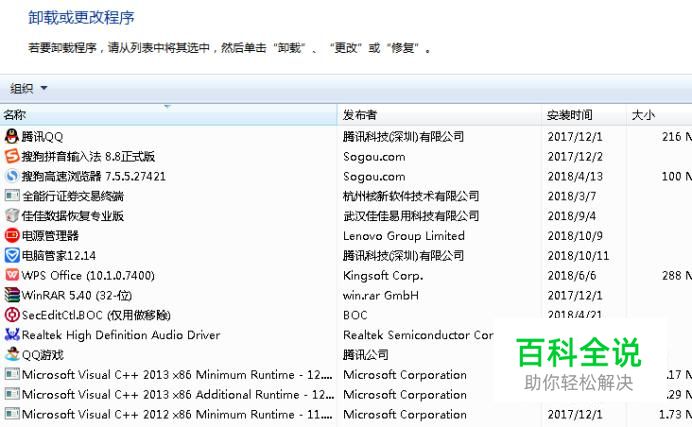Screen dimensions: 692x427
Task: Select the QQ游戏 entry name
Action: (43, 355)
